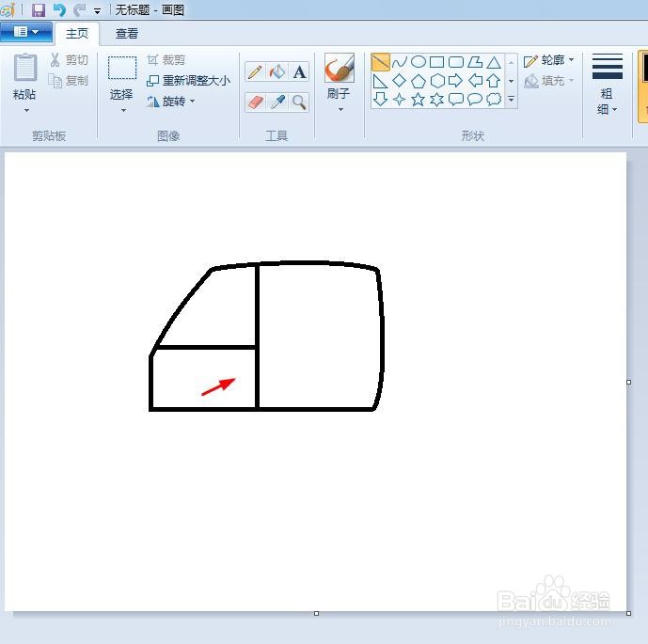This screenshot has width=648, height=644.
Task: Click the 复制 button
Action: [x=69, y=81]
